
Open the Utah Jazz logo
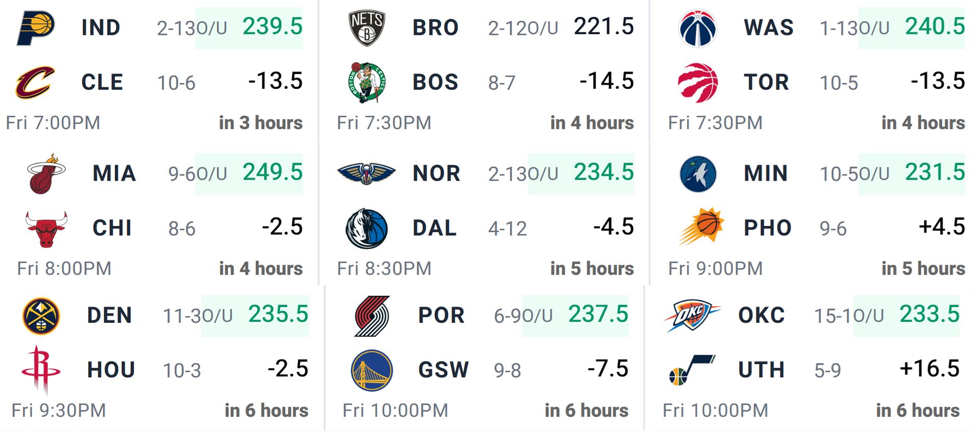[x=692, y=370]
